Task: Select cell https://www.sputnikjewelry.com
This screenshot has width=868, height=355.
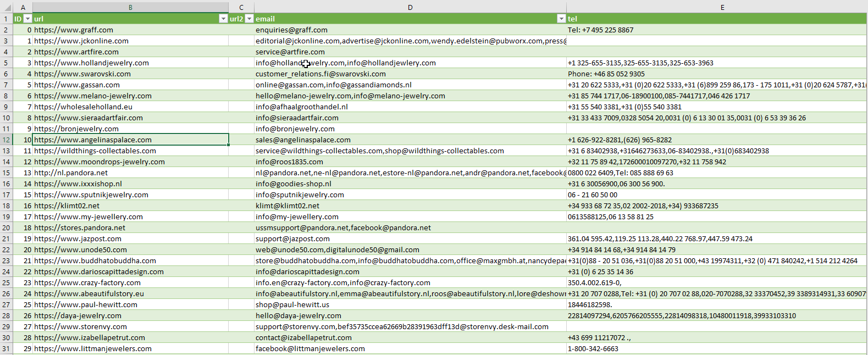Action: [130, 195]
